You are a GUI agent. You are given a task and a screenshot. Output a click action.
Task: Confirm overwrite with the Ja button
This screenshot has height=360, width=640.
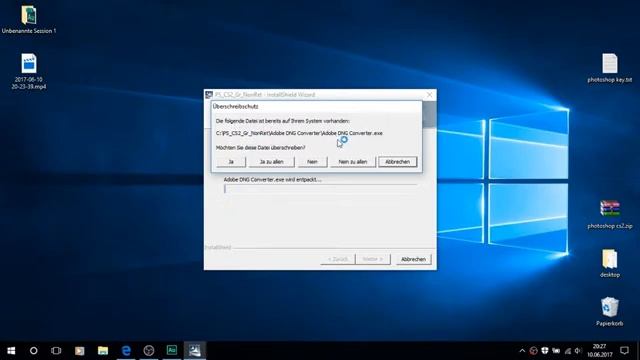pyautogui.click(x=231, y=162)
